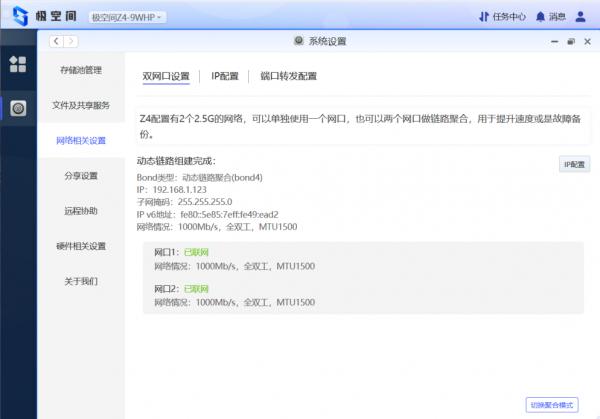Click the 切换聚合模式 button
The image size is (600, 419).
coord(551,404)
